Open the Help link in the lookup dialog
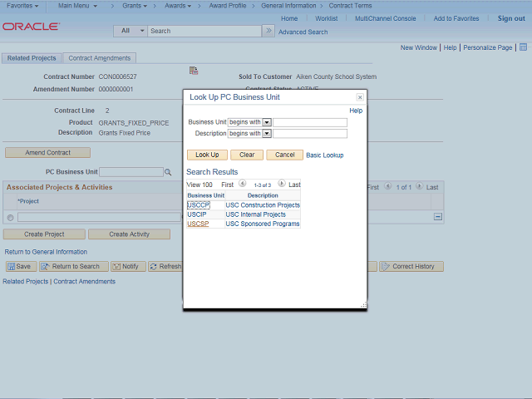Image resolution: width=532 pixels, height=399 pixels. [x=356, y=111]
